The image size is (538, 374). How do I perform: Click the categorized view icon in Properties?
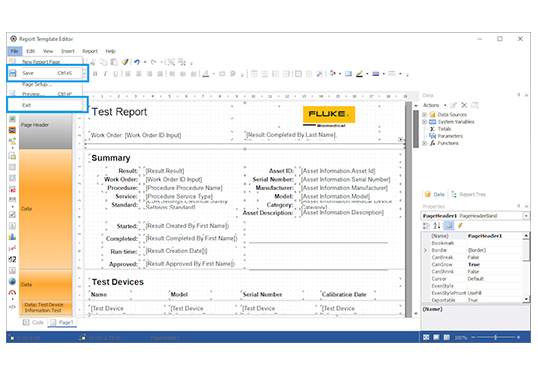(x=426, y=225)
